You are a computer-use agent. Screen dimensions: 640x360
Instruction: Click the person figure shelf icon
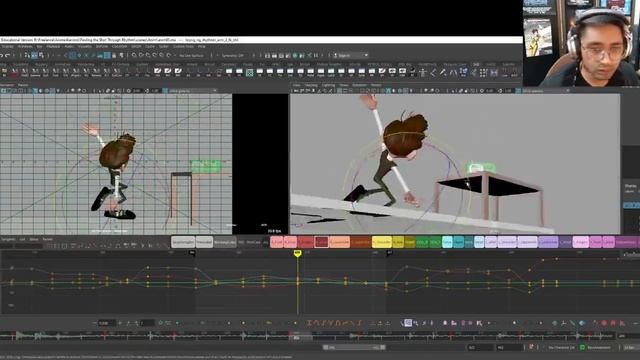pyautogui.click(x=423, y=73)
